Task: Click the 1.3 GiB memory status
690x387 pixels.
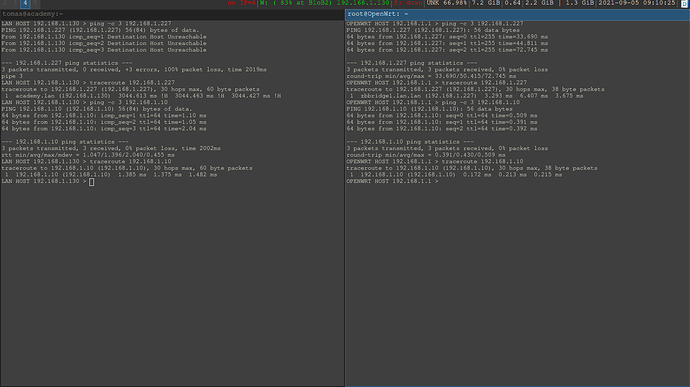Action: click(580, 3)
